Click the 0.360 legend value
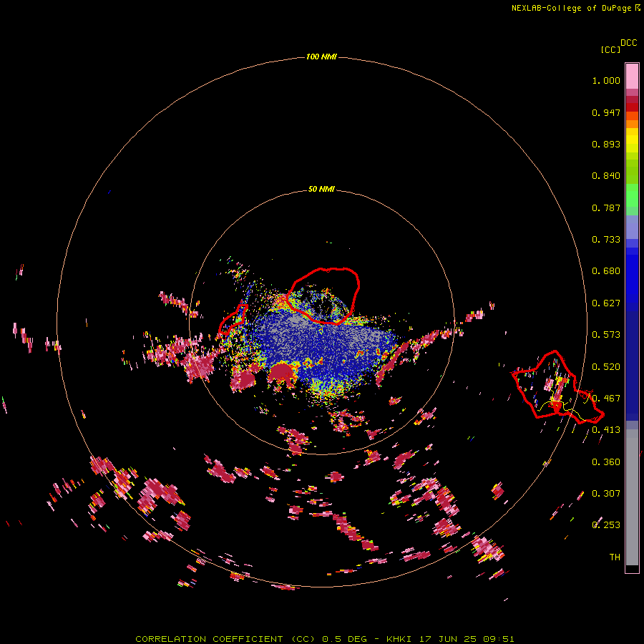Screen dimensions: 644x644 point(606,462)
